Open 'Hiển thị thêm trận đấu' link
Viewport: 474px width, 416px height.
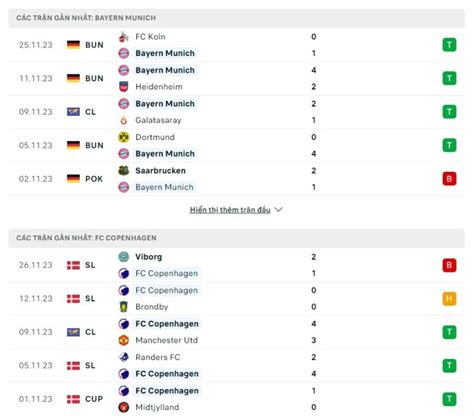pyautogui.click(x=230, y=210)
